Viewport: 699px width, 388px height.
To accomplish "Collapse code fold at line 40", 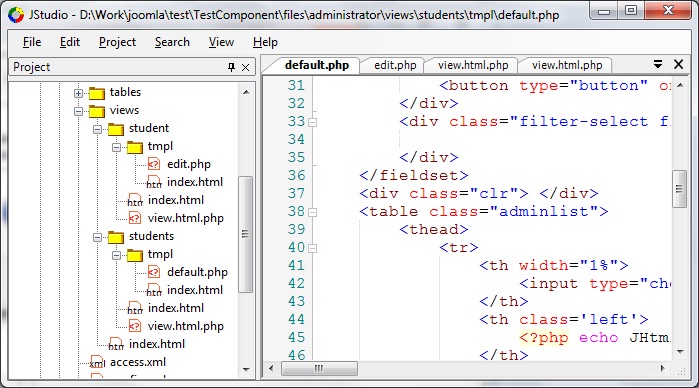I will (x=313, y=248).
